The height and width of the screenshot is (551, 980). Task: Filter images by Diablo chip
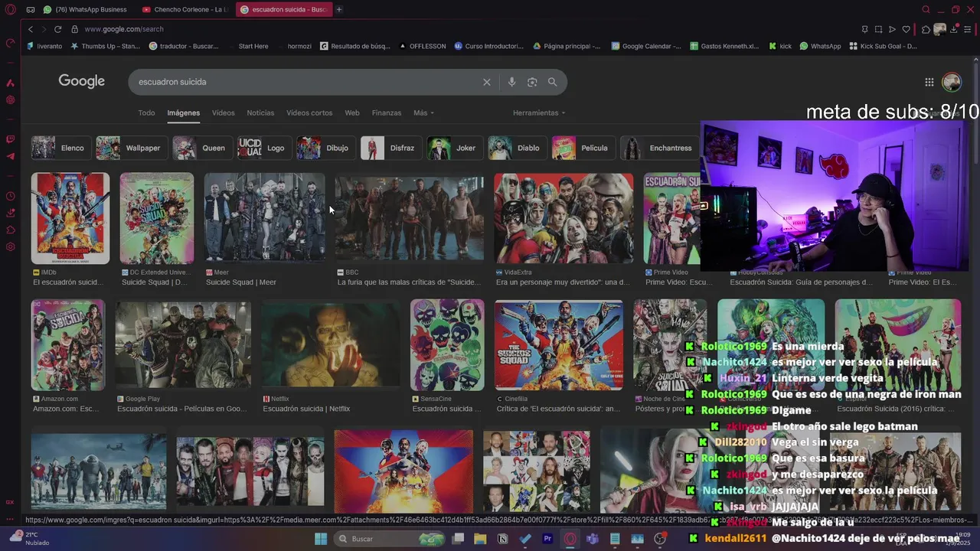pos(518,148)
